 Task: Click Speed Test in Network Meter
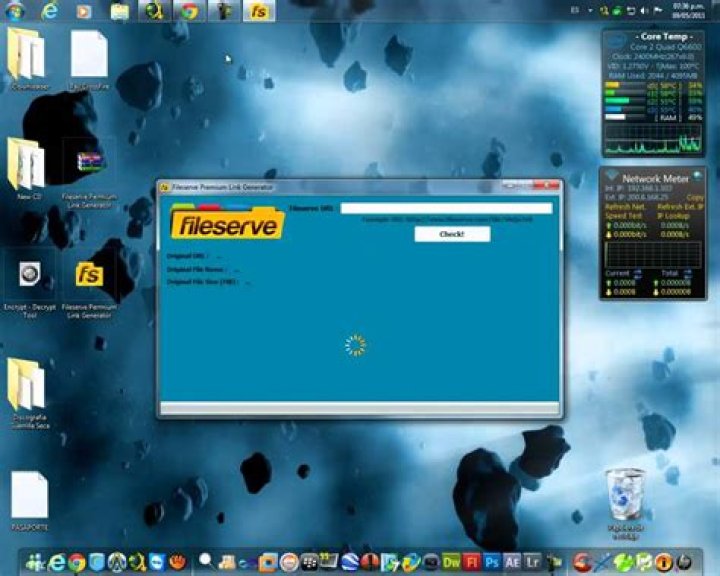623,215
